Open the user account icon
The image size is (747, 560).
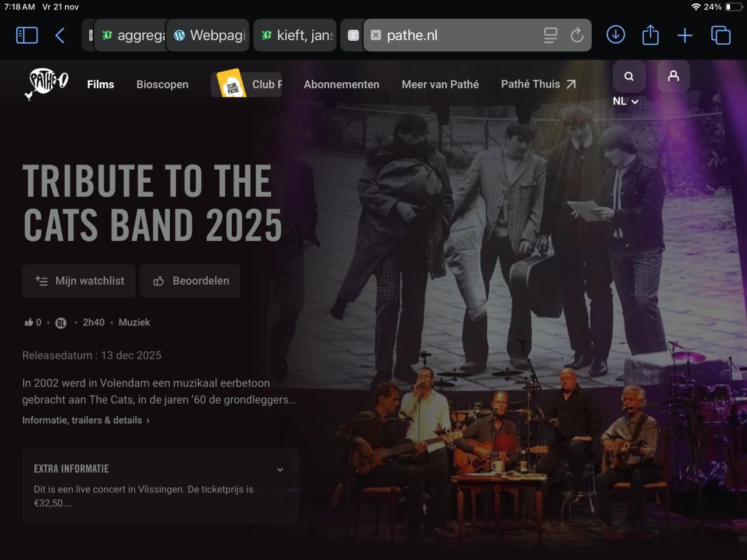(673, 76)
